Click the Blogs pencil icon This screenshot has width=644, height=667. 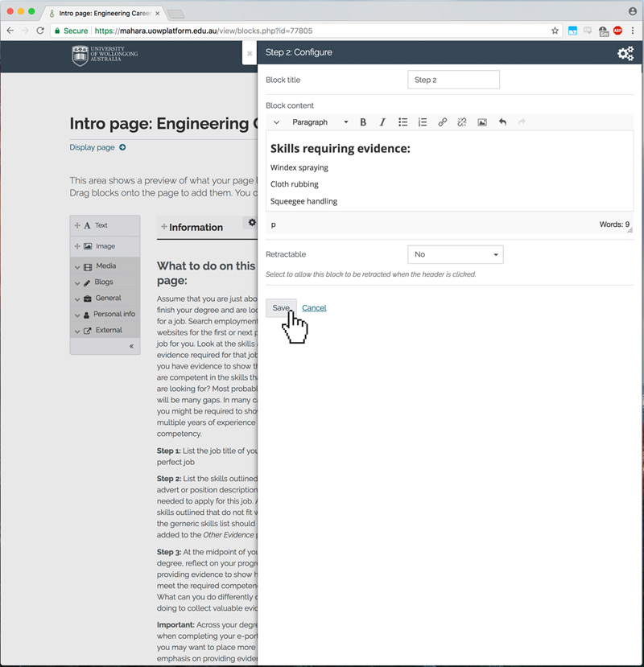(x=87, y=283)
